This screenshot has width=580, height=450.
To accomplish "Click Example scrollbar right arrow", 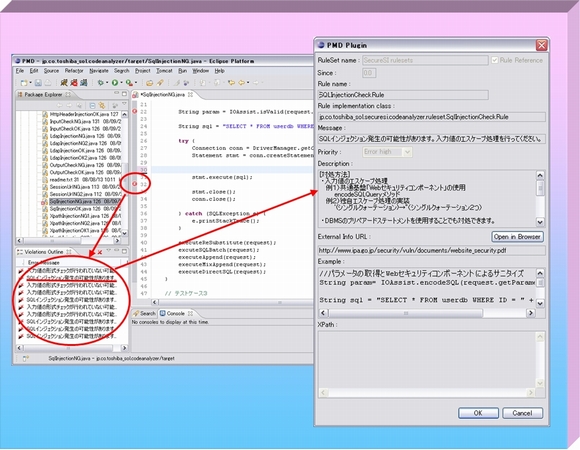I will (x=531, y=313).
